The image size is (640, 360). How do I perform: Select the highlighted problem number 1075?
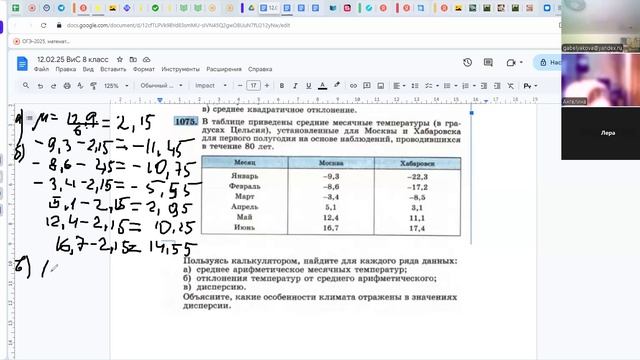[x=186, y=122]
